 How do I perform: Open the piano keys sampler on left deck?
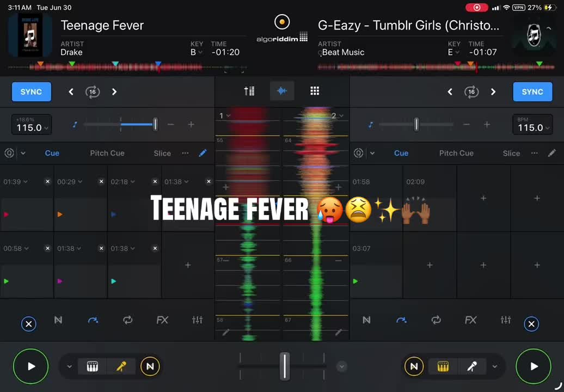tap(93, 366)
